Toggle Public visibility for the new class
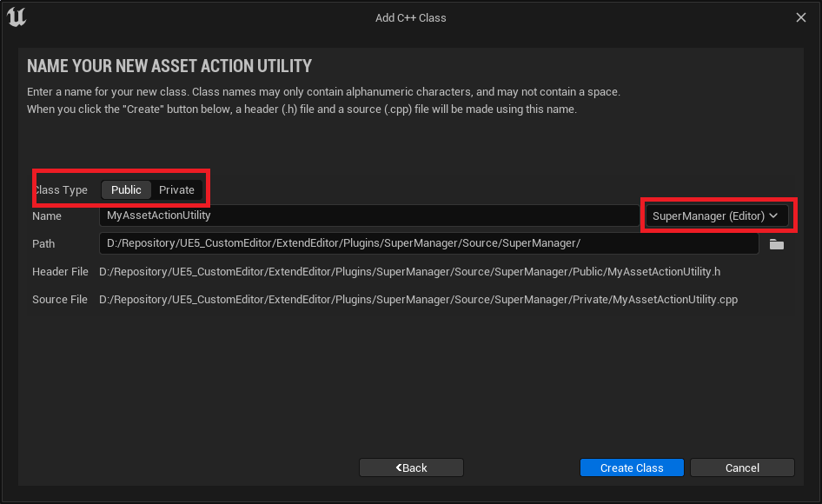The image size is (822, 504). coord(125,189)
